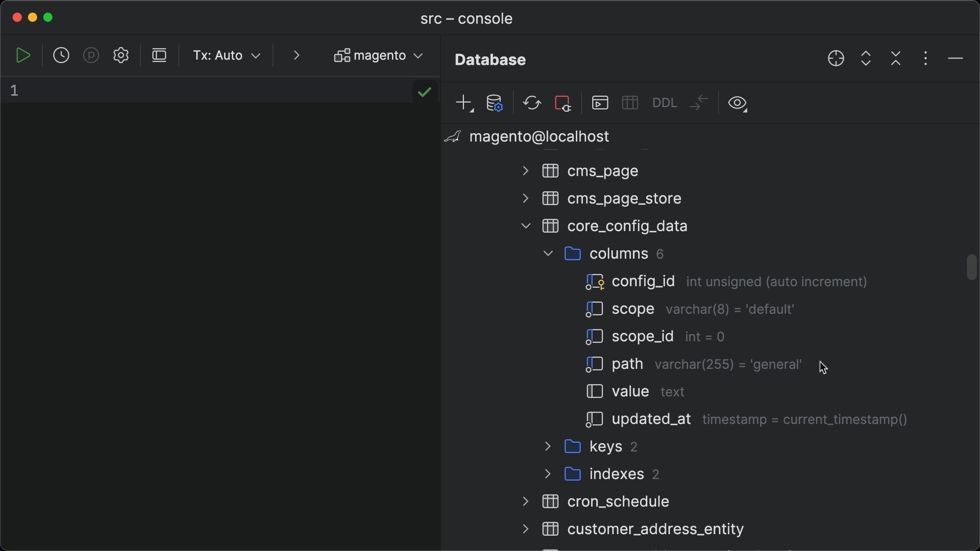Select the columns folder
Image resolution: width=980 pixels, height=551 pixels.
(619, 254)
